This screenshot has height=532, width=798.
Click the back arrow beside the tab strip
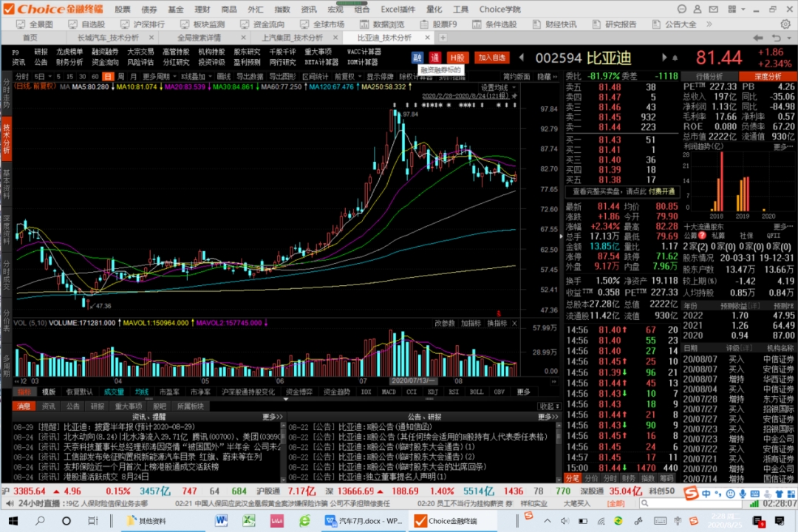pos(758,38)
